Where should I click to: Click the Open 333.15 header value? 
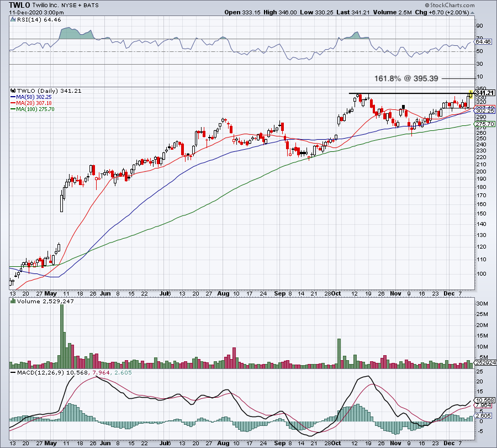point(242,12)
